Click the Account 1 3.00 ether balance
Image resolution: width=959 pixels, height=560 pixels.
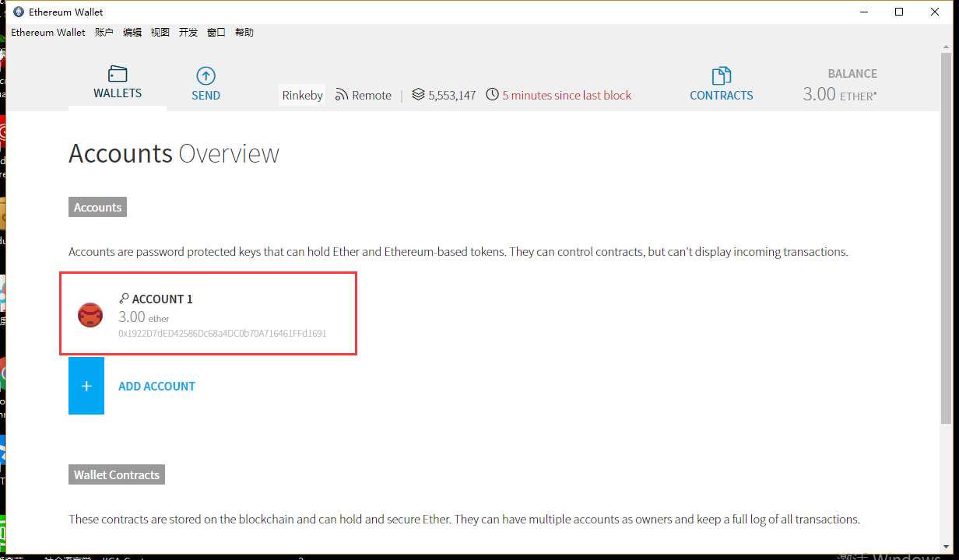click(x=144, y=317)
